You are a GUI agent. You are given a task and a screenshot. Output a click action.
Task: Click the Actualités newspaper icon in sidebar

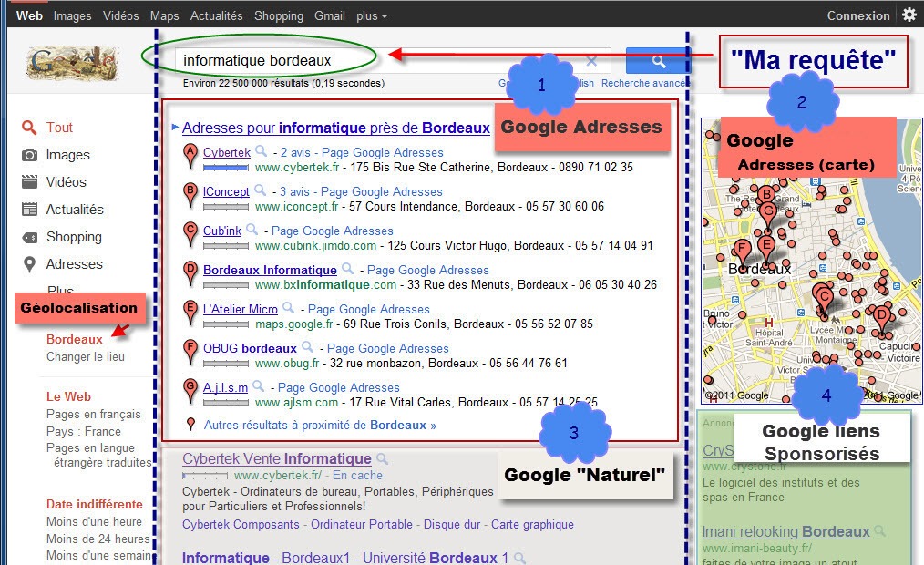29,210
